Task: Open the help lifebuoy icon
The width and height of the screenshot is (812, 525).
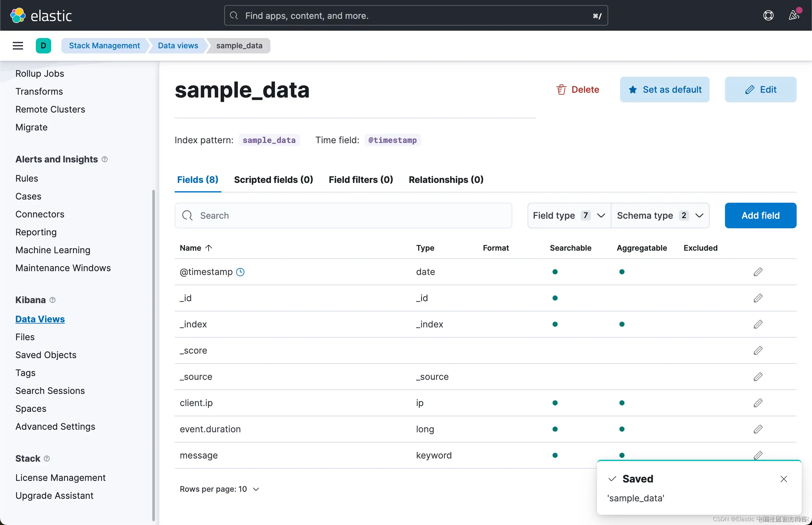Action: click(768, 15)
